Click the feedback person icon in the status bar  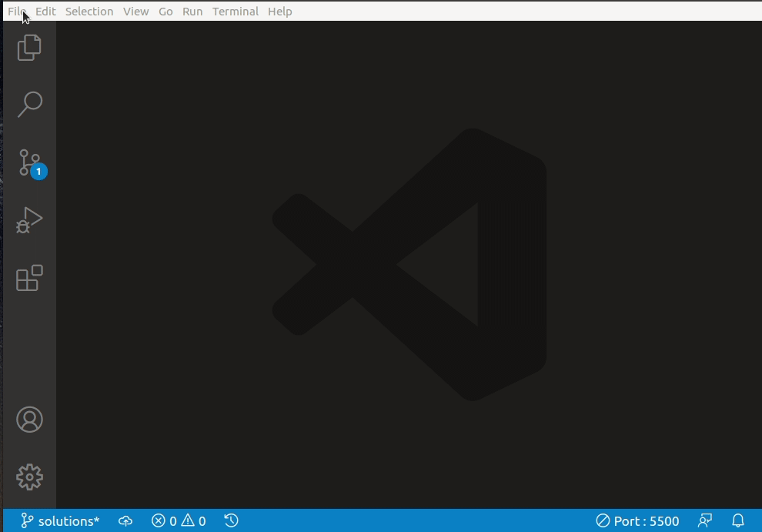click(704, 520)
